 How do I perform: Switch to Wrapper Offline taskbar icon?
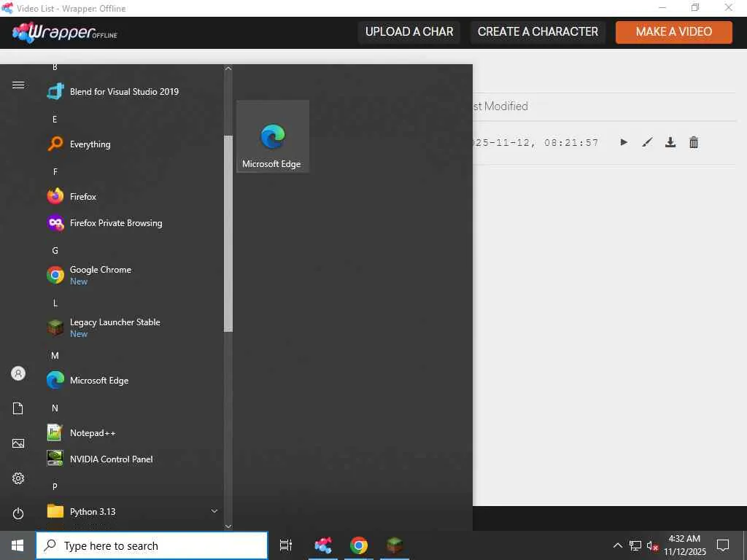(x=323, y=545)
